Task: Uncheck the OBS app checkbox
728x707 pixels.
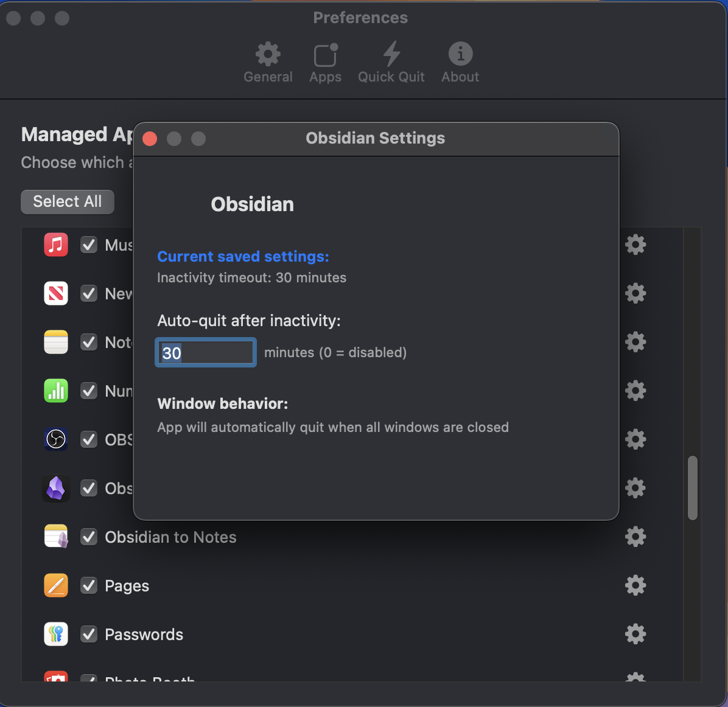Action: 89,439
